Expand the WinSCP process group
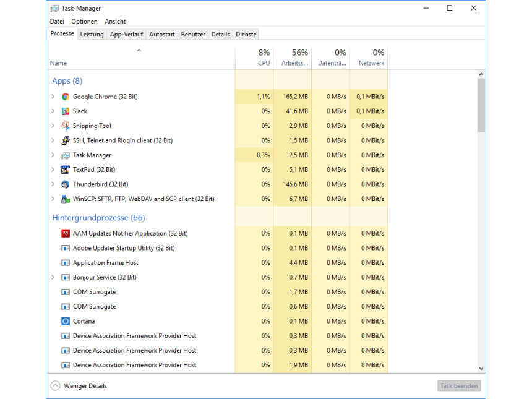Image resolution: width=532 pixels, height=399 pixels. point(53,199)
